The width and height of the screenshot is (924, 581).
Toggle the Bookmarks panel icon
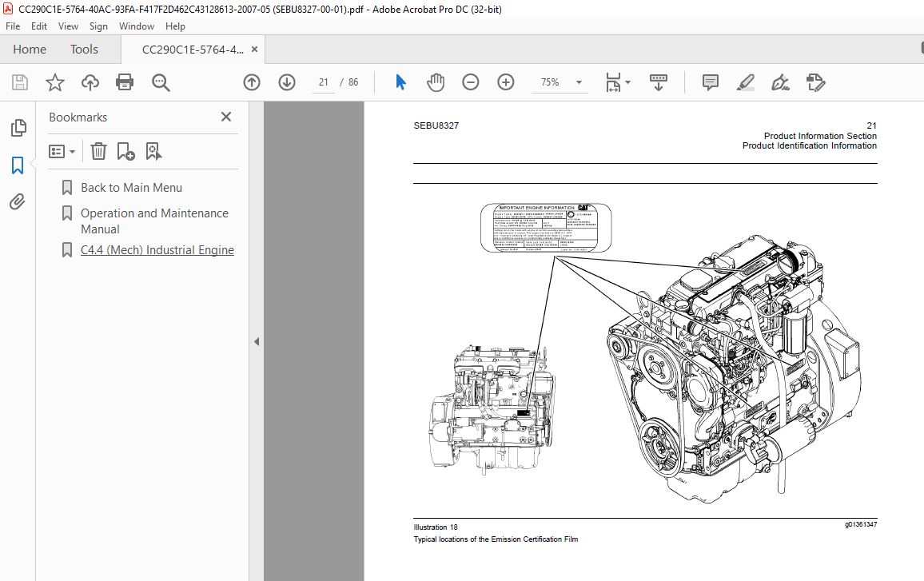[x=18, y=165]
